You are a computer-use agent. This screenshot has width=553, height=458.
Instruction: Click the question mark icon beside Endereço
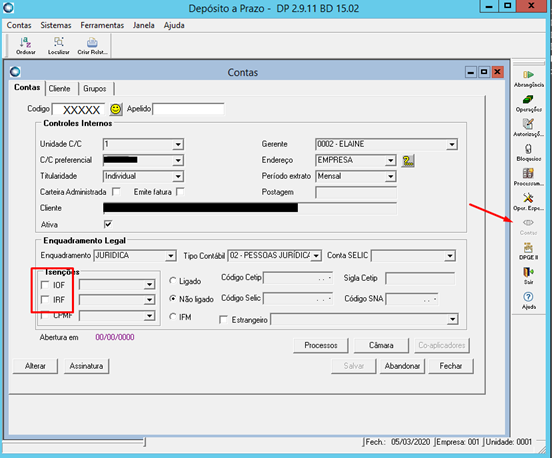pos(408,161)
